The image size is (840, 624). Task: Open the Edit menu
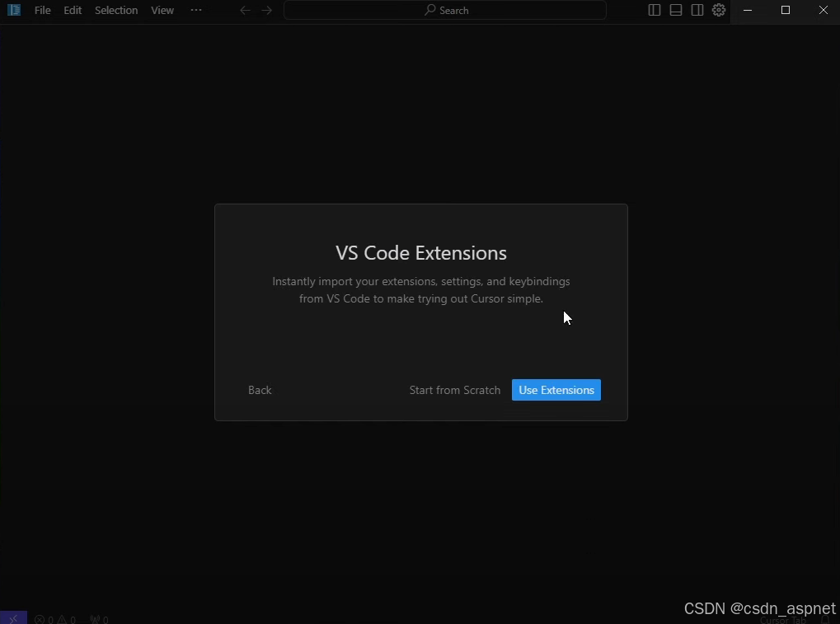(x=73, y=10)
